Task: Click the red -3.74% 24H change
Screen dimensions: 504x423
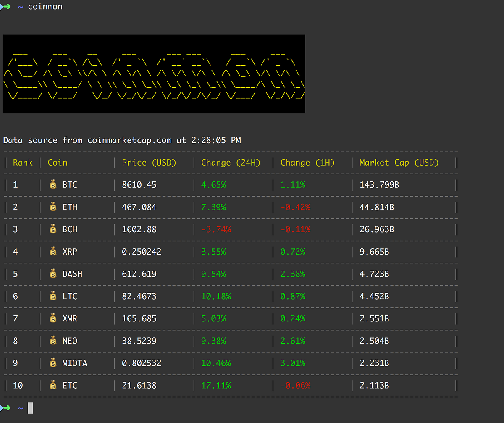Action: pos(216,229)
